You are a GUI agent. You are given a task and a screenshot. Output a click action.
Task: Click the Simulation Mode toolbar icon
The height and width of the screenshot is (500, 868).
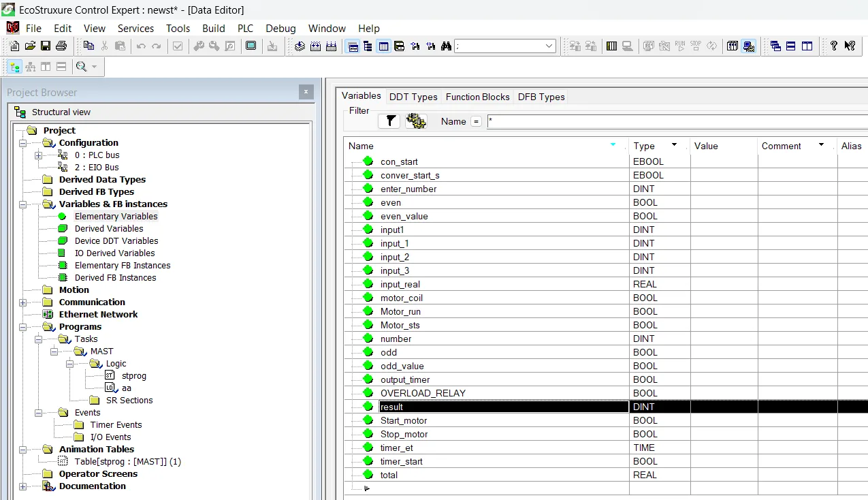(x=749, y=46)
